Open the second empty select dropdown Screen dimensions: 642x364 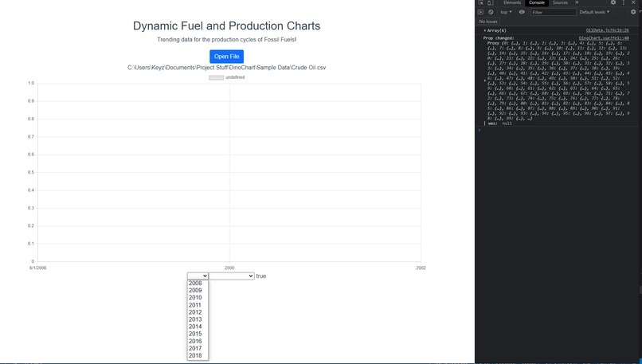[232, 276]
